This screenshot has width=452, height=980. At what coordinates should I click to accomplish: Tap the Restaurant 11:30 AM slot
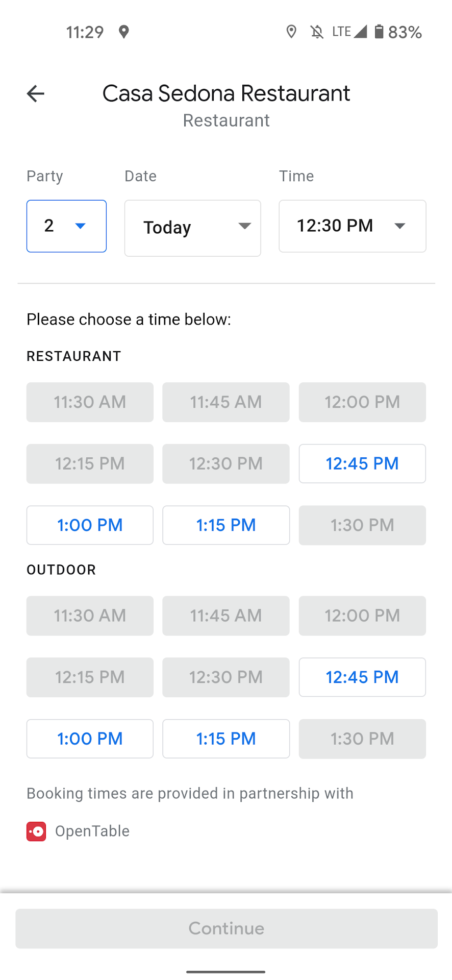[x=90, y=402]
